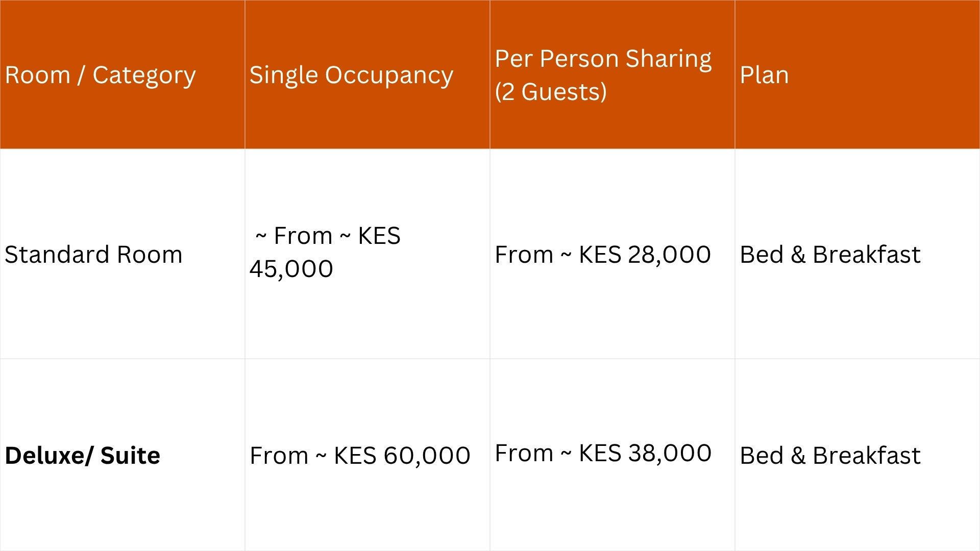Select the word "From" in the KES 38,000 cell
This screenshot has width=980, height=551.
click(524, 453)
